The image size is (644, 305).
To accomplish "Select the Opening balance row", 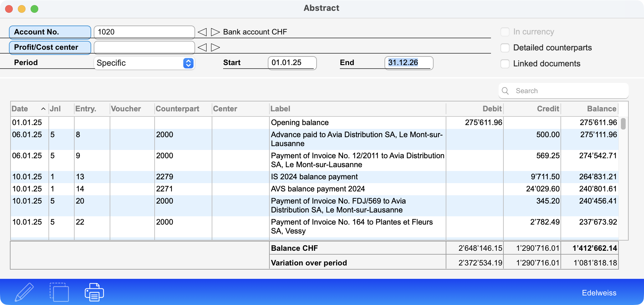I will click(x=300, y=123).
